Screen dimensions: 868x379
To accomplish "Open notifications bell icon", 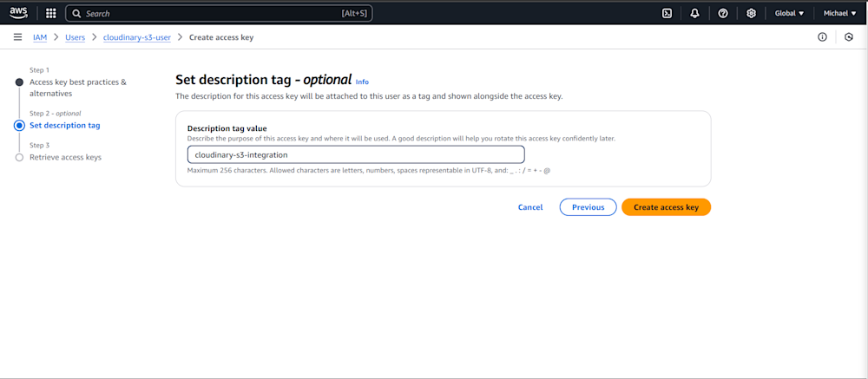I will 694,13.
